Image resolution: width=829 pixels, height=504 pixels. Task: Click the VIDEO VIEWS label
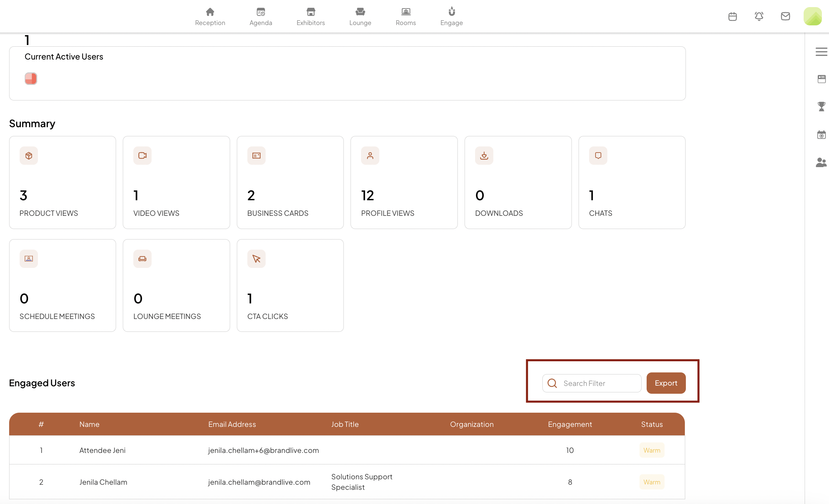coord(156,213)
